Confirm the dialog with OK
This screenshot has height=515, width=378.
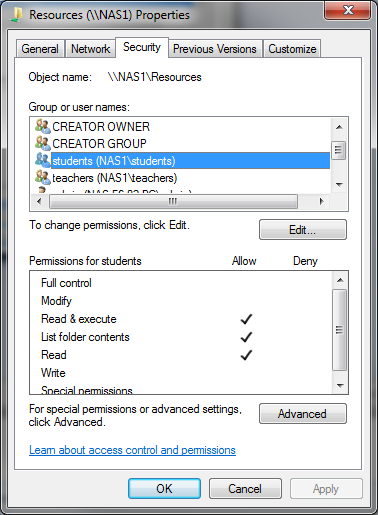pyautogui.click(x=164, y=489)
